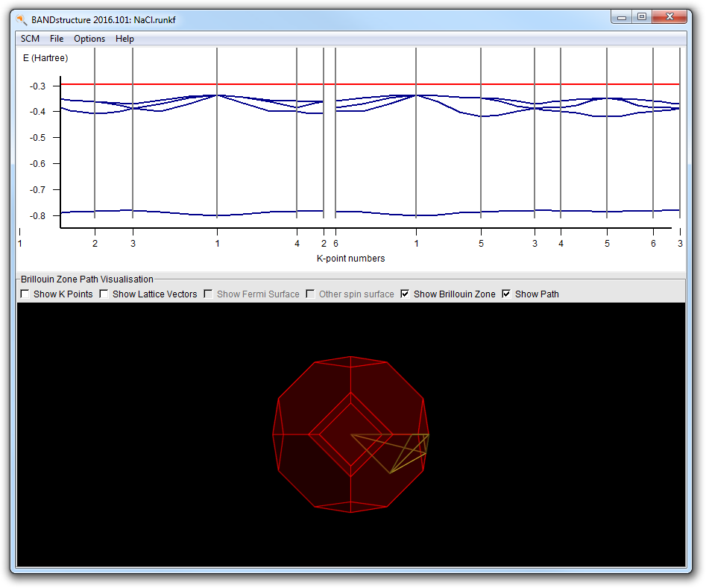706x588 pixels.
Task: Uncheck the Show Path checkbox
Action: (506, 294)
